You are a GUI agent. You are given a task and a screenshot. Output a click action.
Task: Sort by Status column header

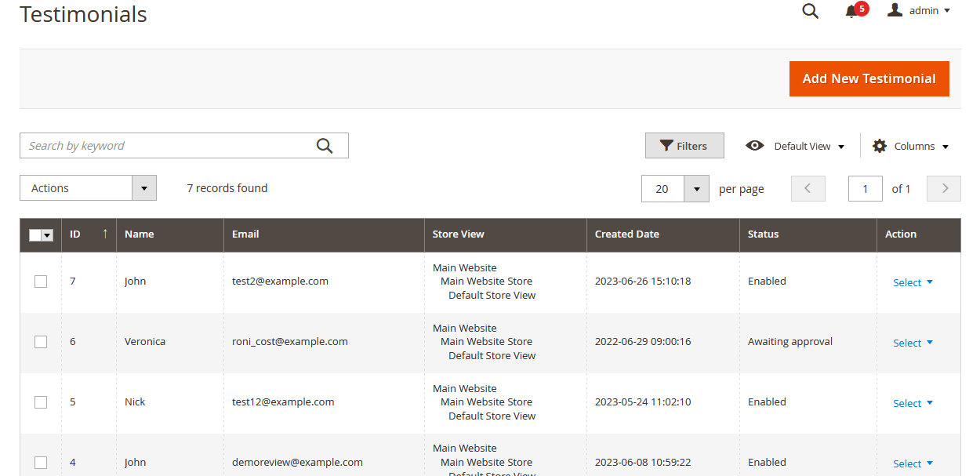pyautogui.click(x=763, y=234)
